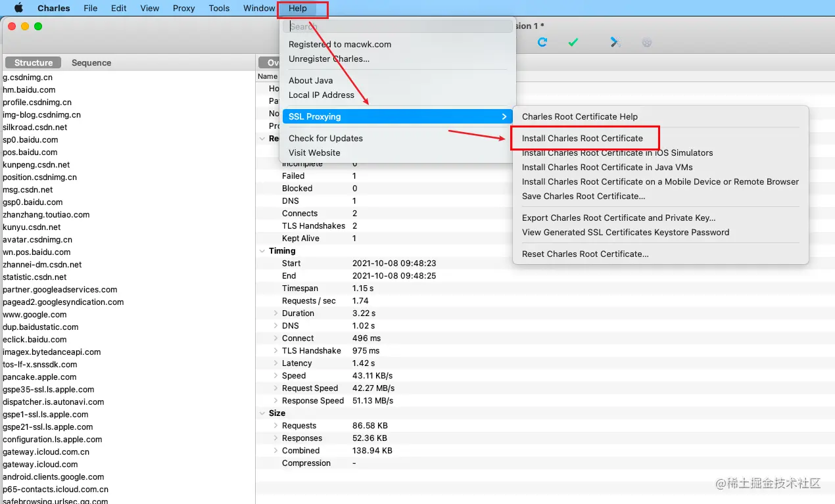Screen dimensions: 835x504
Task: Expand the TLS Handshake 975 ms row
Action: [276, 351]
